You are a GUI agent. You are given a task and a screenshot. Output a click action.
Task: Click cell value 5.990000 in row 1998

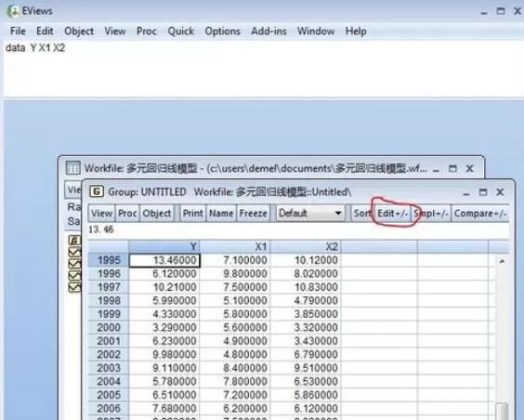164,300
